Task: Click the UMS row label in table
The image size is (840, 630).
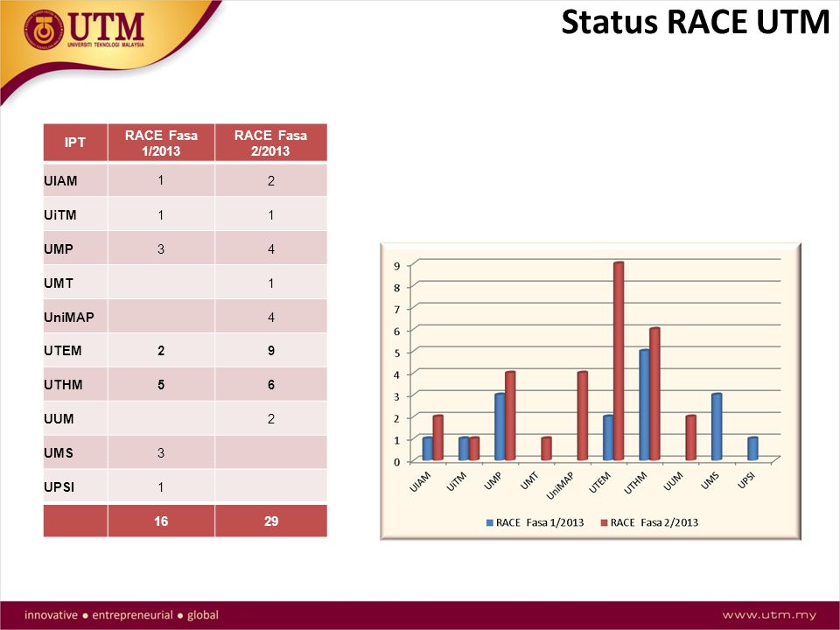Action: click(59, 453)
